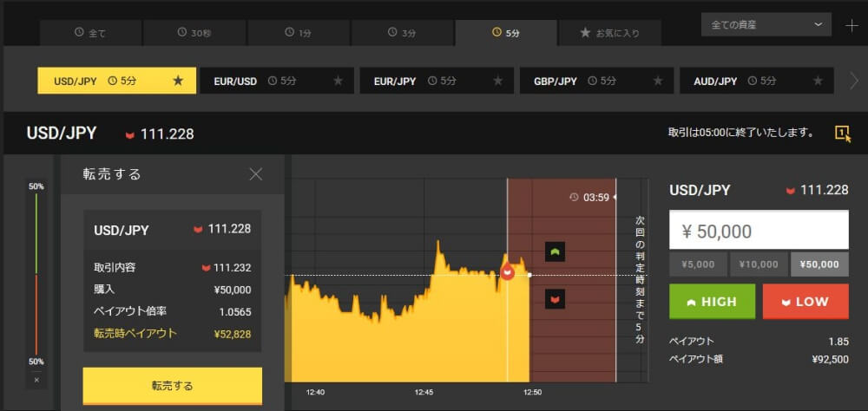This screenshot has height=411, width=868.
Task: Switch to the 3分 tab
Action: (403, 33)
